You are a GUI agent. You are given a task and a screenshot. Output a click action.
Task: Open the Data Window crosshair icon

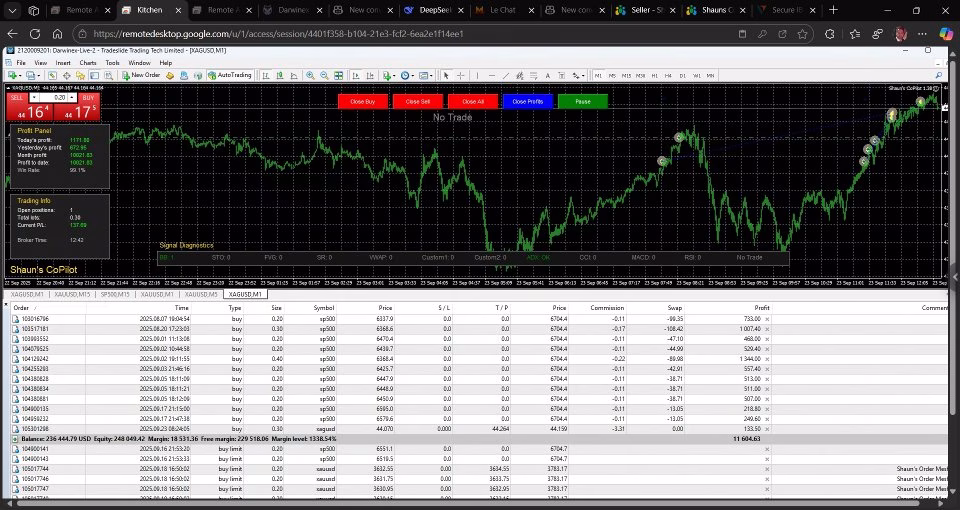tap(67, 75)
